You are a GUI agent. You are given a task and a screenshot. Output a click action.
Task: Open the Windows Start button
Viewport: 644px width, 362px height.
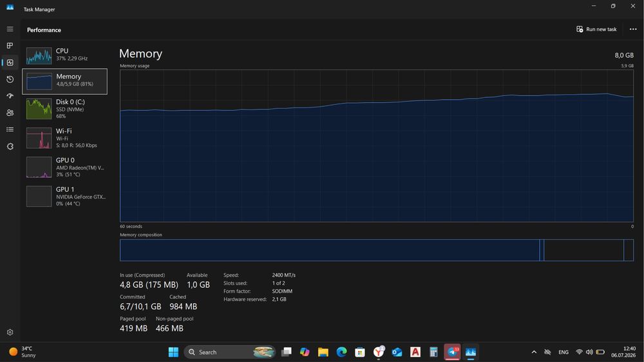click(x=173, y=352)
